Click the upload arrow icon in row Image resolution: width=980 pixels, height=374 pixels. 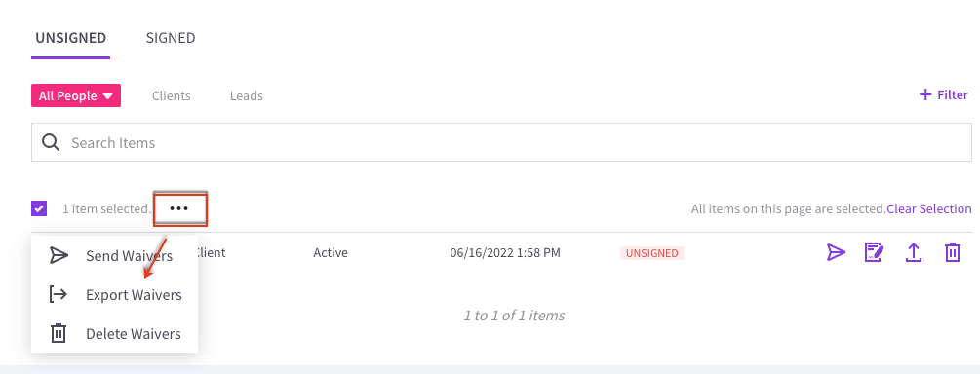(913, 253)
